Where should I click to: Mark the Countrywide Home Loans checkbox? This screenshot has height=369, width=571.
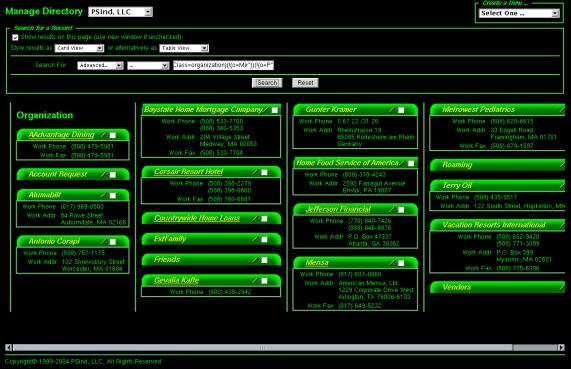pyautogui.click(x=264, y=218)
